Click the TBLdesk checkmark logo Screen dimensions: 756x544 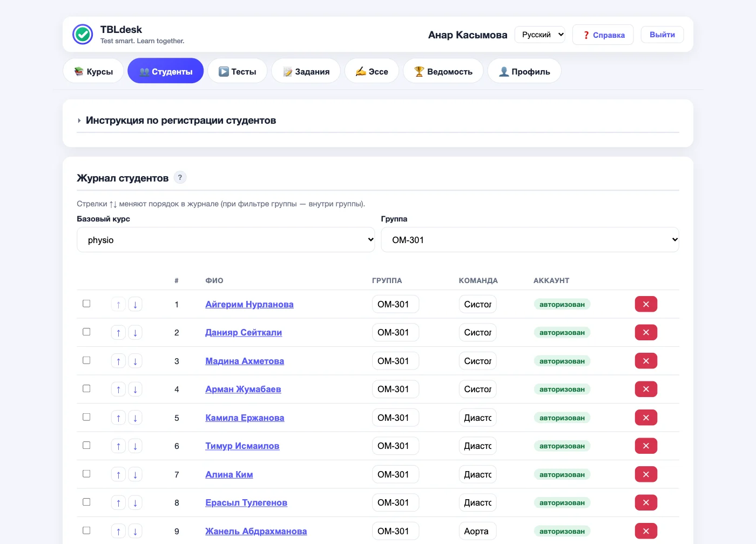click(83, 35)
